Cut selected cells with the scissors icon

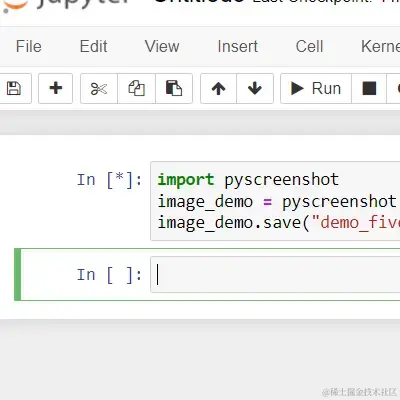pyautogui.click(x=99, y=89)
